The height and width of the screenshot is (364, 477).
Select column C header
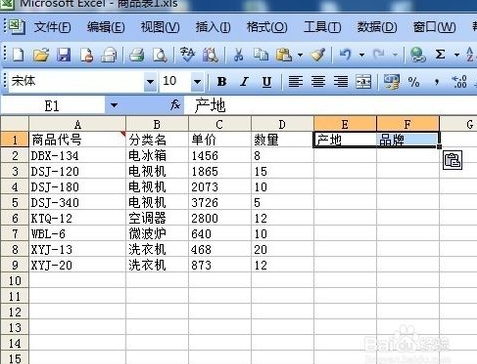220,124
